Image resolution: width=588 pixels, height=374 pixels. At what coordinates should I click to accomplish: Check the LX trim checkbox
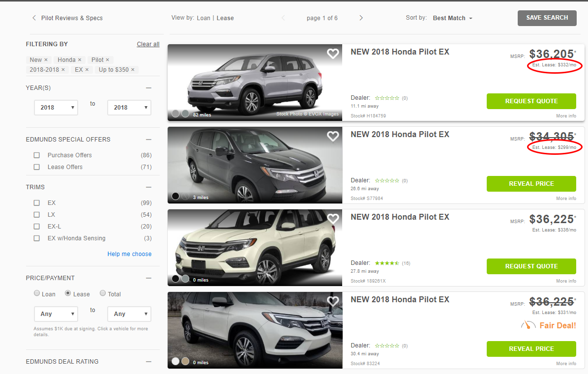[x=37, y=215]
